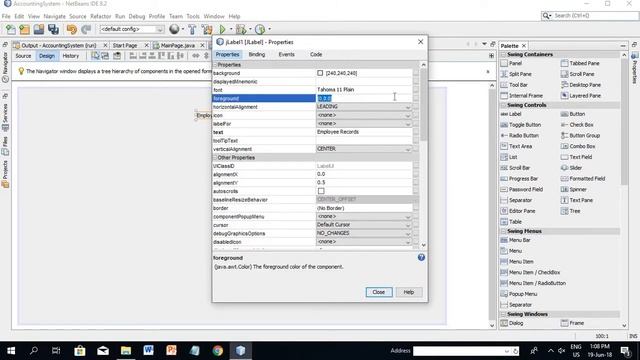This screenshot has height=360, width=640.
Task: Click the Profile Project toolbar icon
Action: point(260,29)
